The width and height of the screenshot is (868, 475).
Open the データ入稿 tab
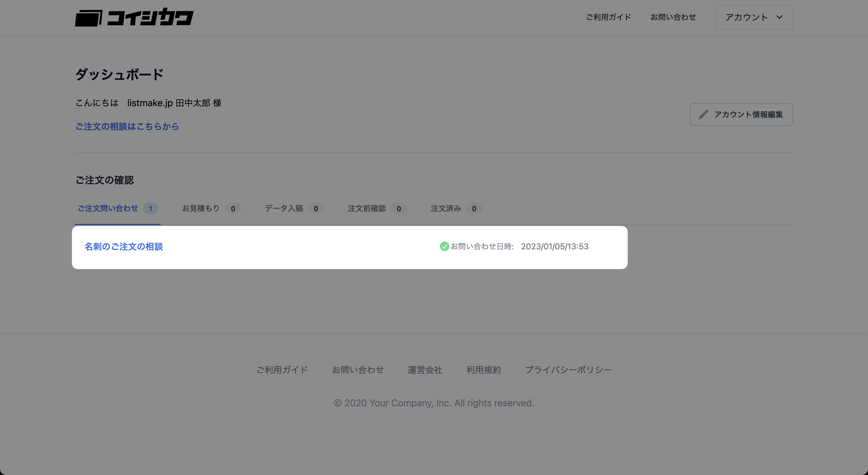tap(294, 209)
